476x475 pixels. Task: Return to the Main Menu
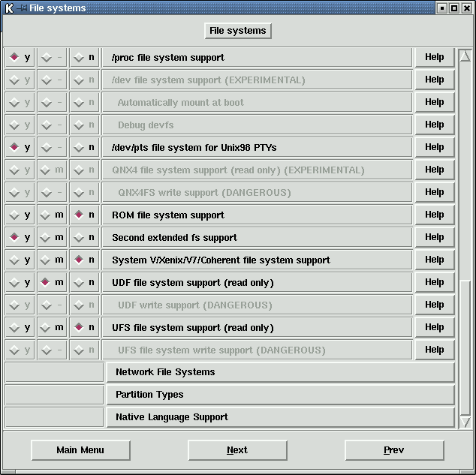[x=80, y=450]
